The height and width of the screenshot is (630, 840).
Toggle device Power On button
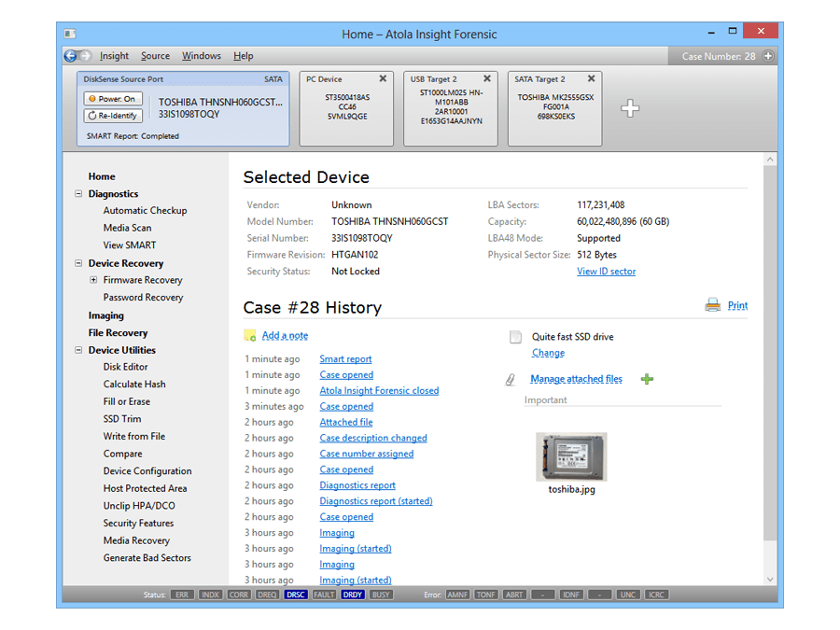113,99
